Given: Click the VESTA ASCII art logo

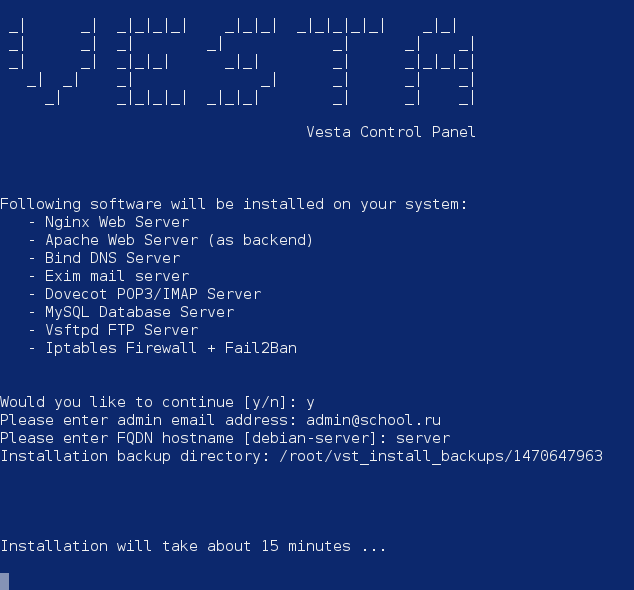Looking at the screenshot, I should (x=241, y=61).
